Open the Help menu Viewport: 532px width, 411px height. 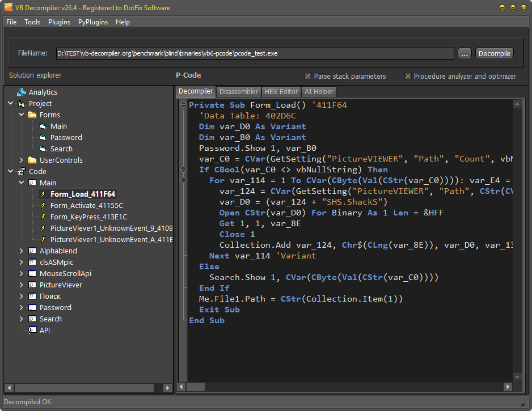[123, 22]
